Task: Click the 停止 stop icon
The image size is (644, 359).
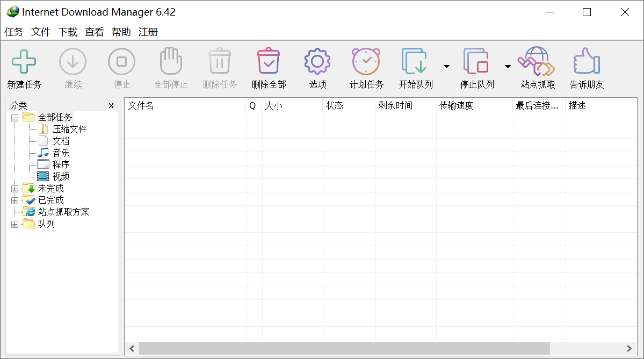Action: 121,62
